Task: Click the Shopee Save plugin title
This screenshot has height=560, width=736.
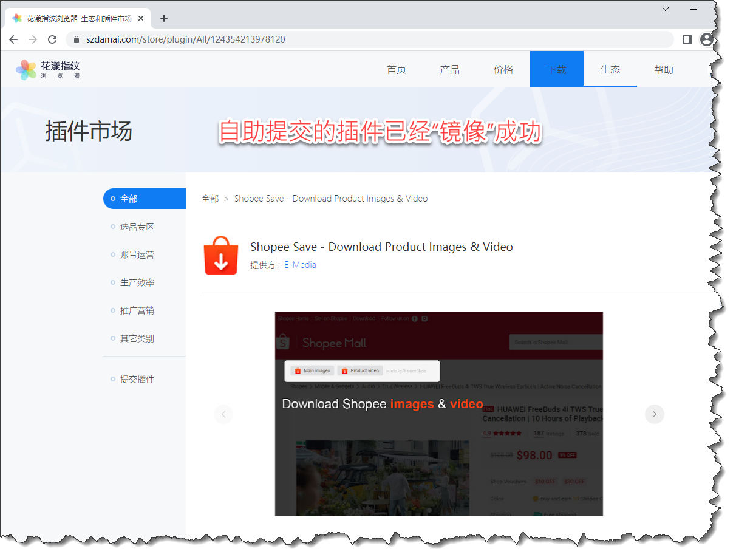Action: pos(381,247)
